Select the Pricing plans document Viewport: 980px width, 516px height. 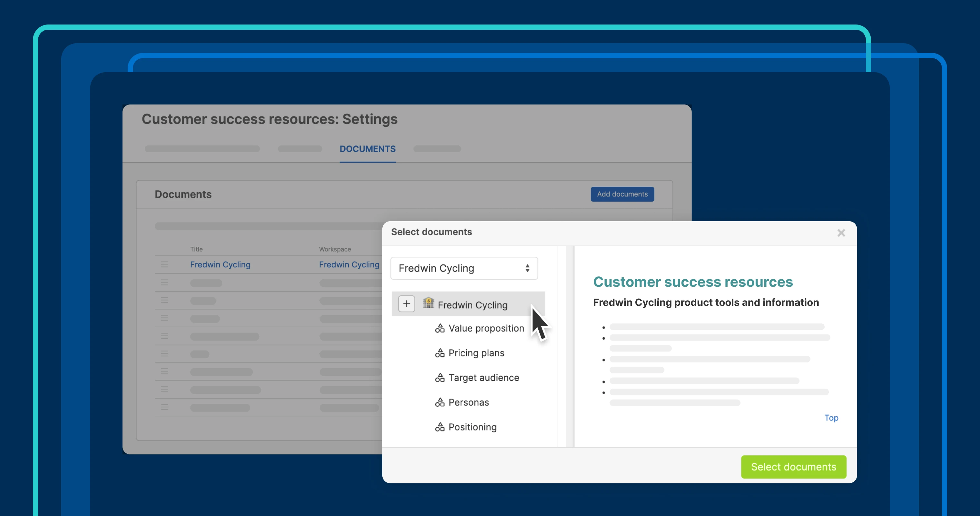click(476, 353)
